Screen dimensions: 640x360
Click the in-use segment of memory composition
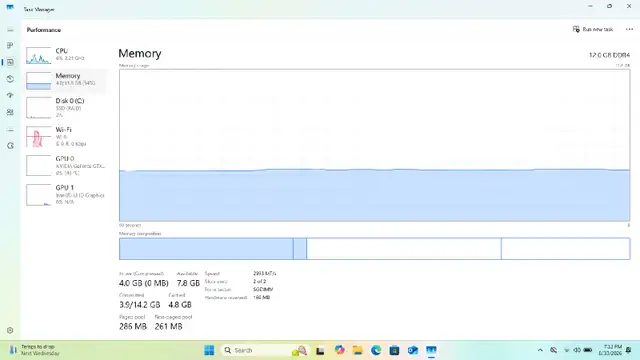tap(206, 249)
